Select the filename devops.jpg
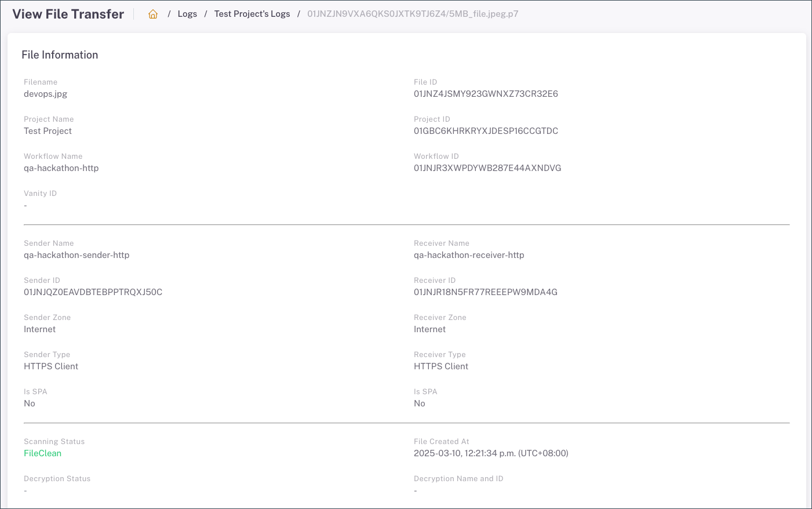Viewport: 812px width, 509px height. pos(46,94)
